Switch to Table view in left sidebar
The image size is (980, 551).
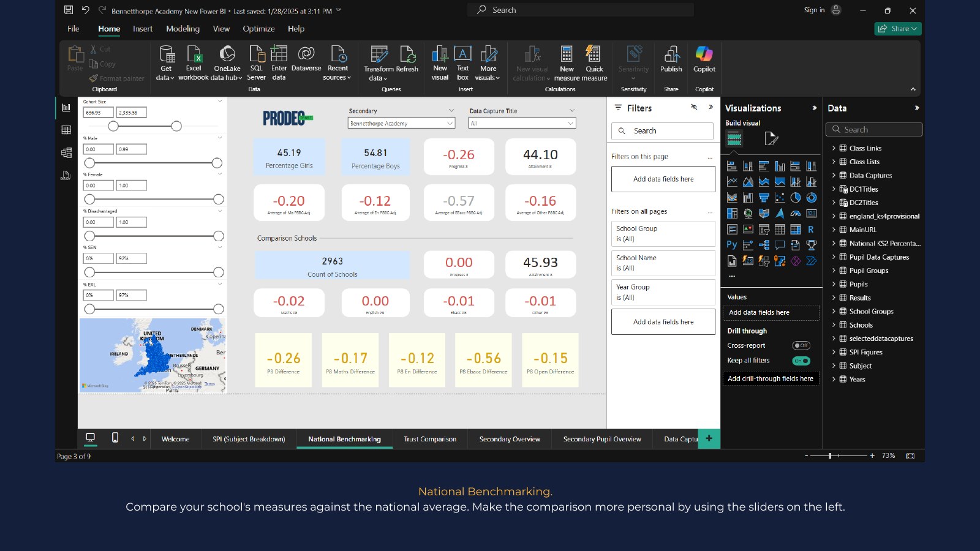tap(66, 130)
